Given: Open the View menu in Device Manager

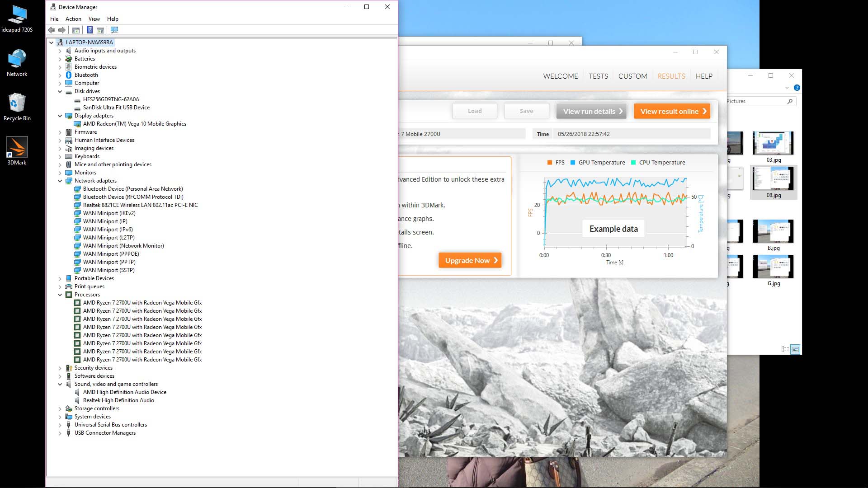Looking at the screenshot, I should pos(94,19).
